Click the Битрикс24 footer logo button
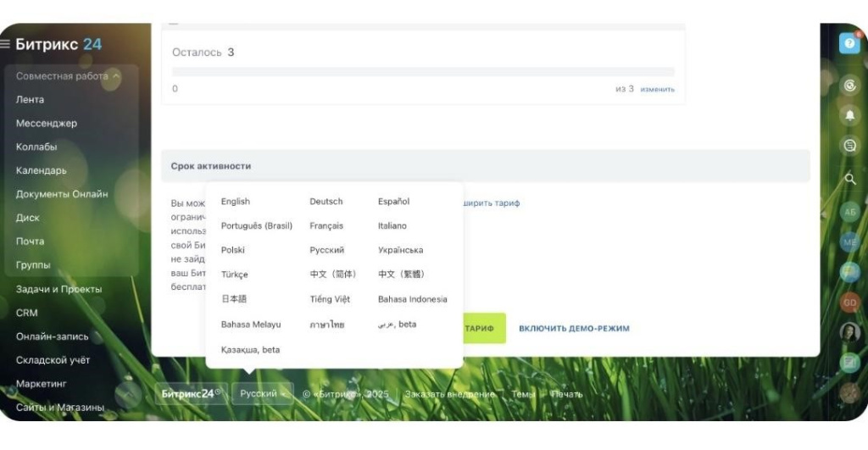868x450 pixels. coord(191,393)
